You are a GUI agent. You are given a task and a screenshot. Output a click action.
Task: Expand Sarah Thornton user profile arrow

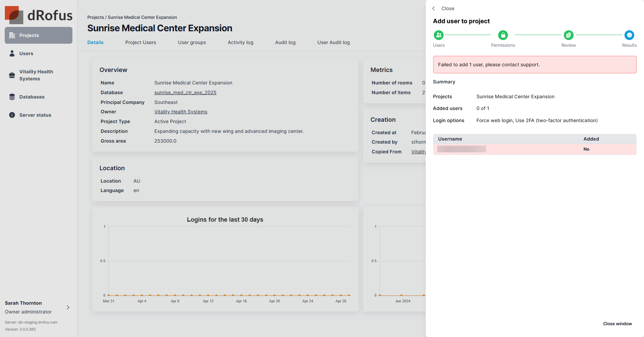(68, 307)
